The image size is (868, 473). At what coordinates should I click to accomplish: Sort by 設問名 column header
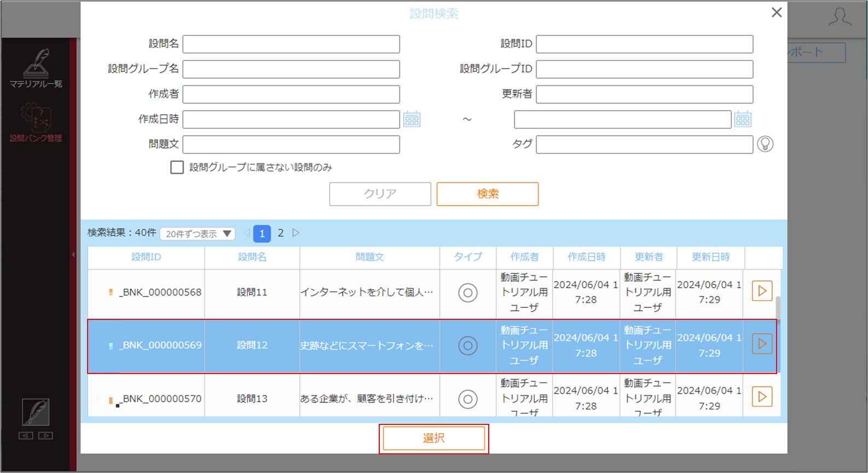coord(252,257)
